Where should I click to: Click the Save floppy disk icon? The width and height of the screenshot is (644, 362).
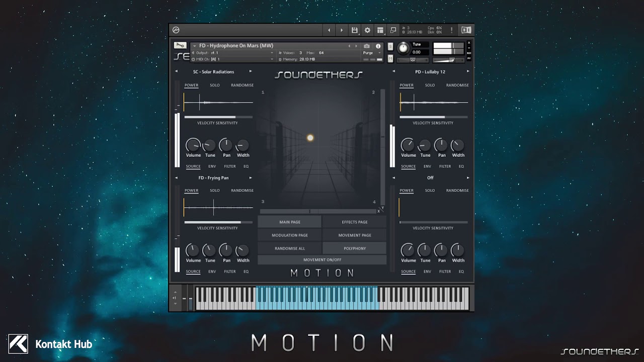355,30
